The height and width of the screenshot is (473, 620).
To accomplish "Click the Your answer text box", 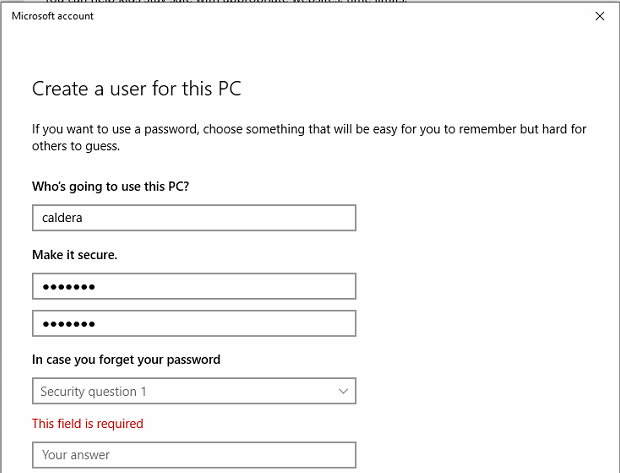I will point(194,455).
